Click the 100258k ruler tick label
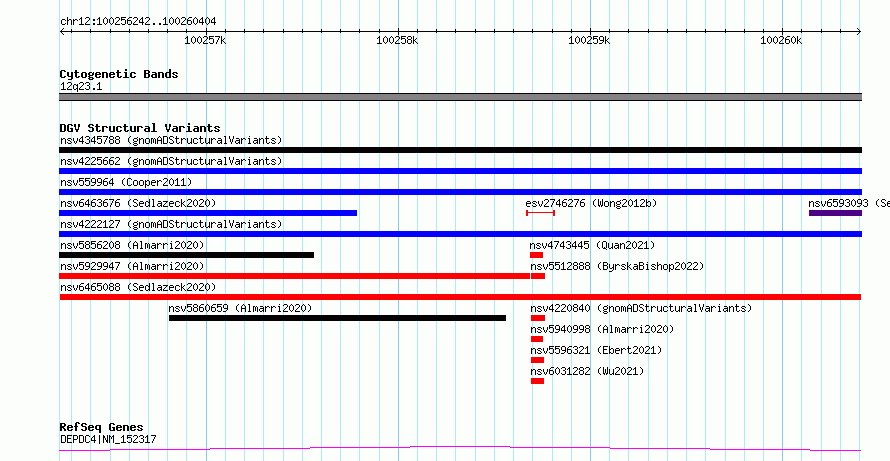The width and height of the screenshot is (890, 461). tap(397, 40)
